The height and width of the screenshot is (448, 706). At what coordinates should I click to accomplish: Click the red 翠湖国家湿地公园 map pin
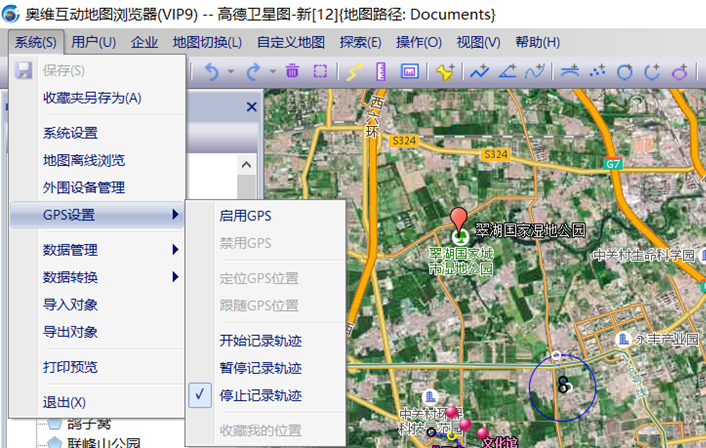(459, 221)
